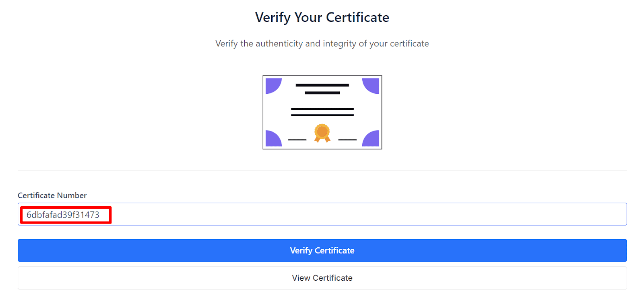
Task: Click the right signature line in the certificate image
Action: tap(347, 140)
